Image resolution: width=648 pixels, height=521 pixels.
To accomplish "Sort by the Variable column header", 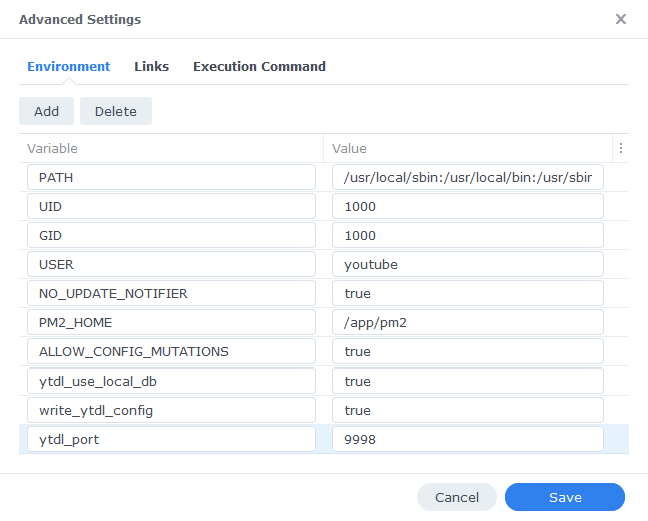I will tap(171, 148).
